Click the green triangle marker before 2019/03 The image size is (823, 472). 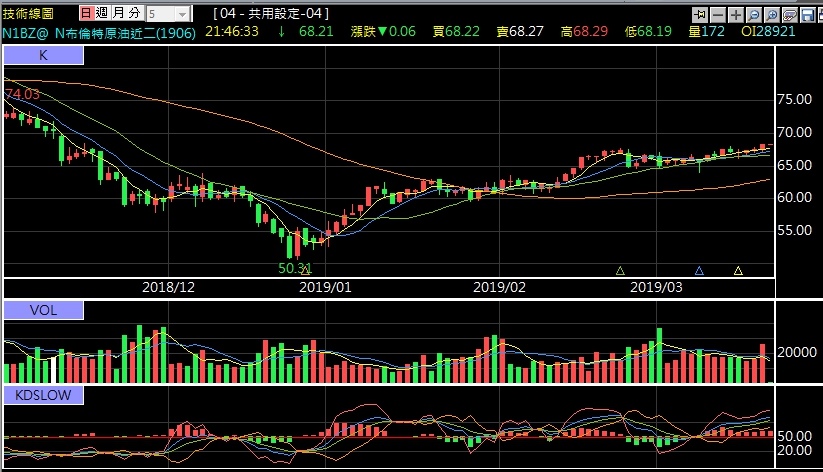[x=620, y=271]
